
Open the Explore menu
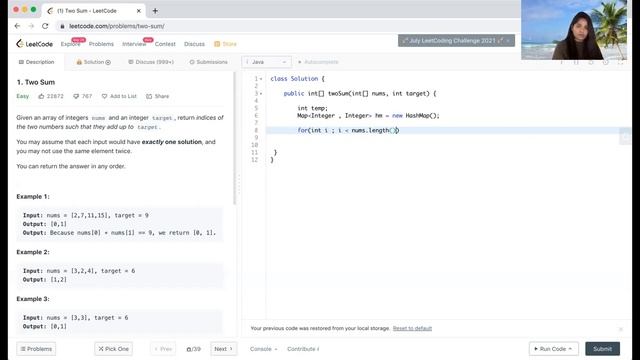click(x=70, y=44)
